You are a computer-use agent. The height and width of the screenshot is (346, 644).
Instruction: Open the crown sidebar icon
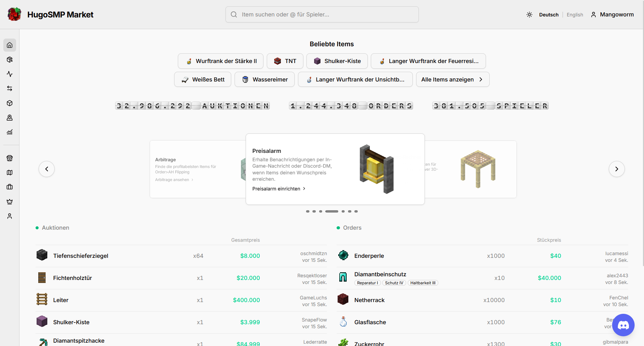click(x=10, y=201)
